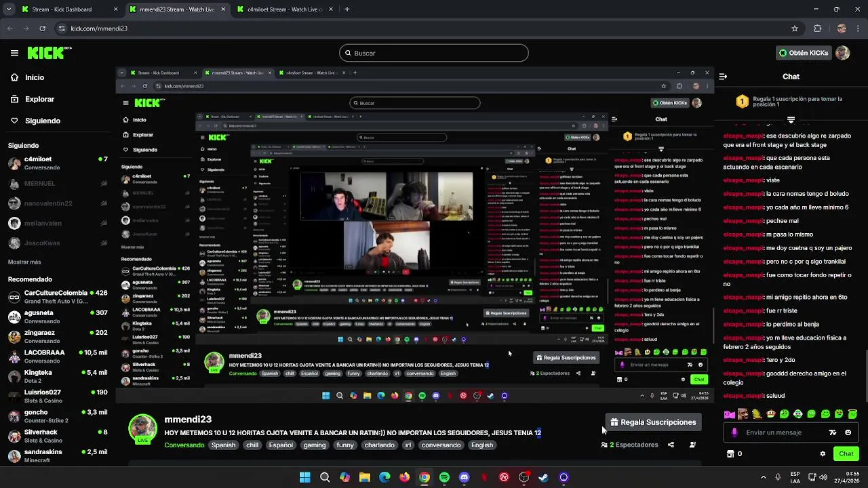Image resolution: width=868 pixels, height=488 pixels.
Task: Switch to Stream - Kick Dashboard tab
Action: [70, 9]
